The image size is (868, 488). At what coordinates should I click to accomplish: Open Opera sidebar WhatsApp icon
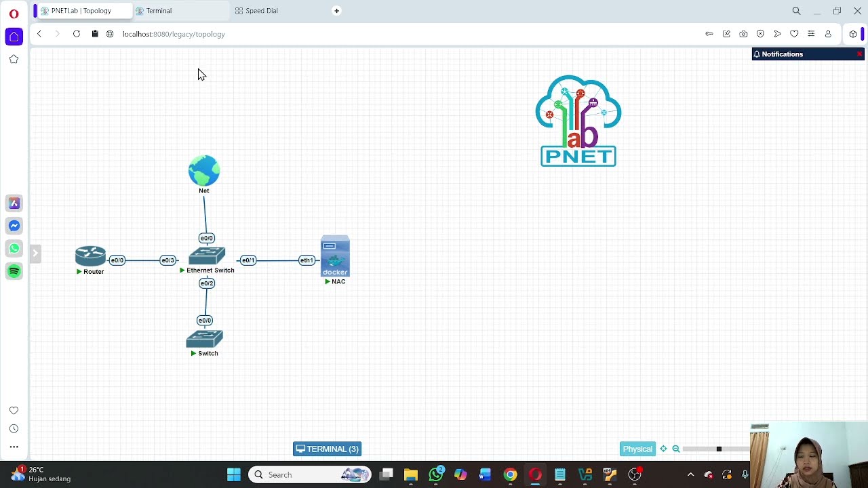click(14, 248)
